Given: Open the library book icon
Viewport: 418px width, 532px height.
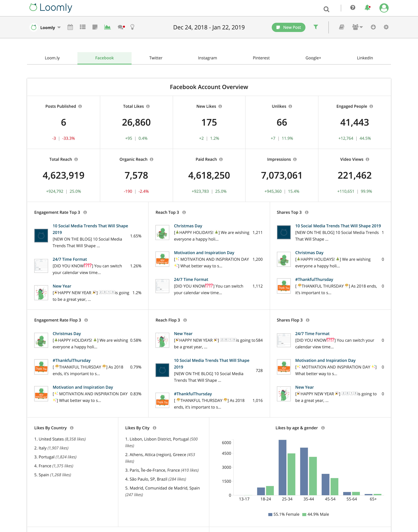Looking at the screenshot, I should 342,27.
